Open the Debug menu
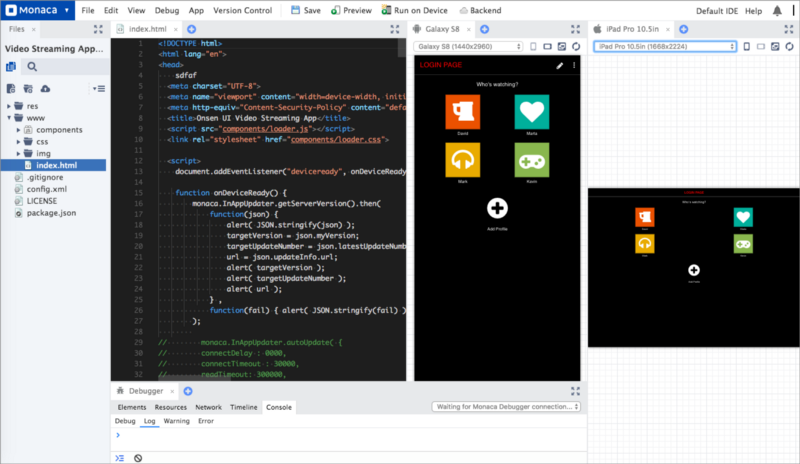The width and height of the screenshot is (800, 464). 167,10
